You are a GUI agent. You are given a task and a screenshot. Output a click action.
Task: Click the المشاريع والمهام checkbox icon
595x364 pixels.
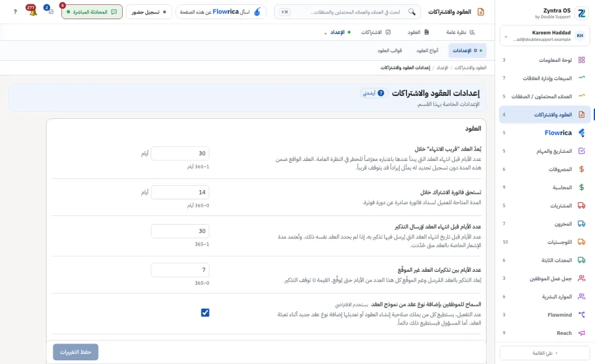click(x=581, y=151)
